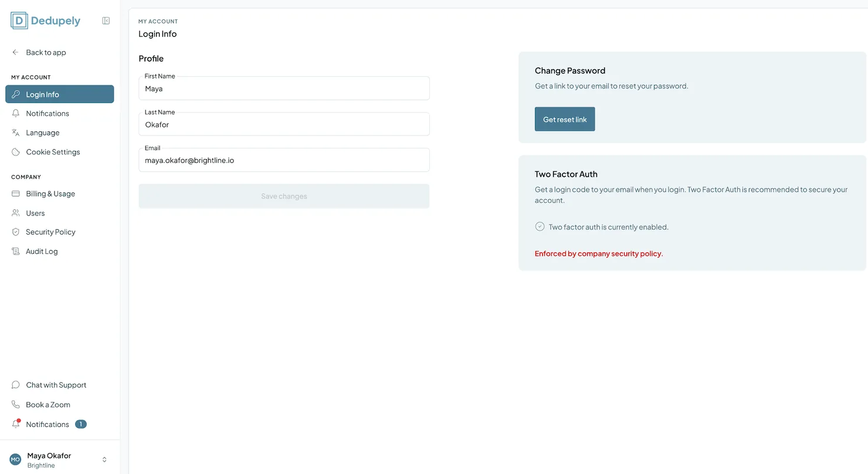Image resolution: width=868 pixels, height=474 pixels.
Task: Click the Brightline company label
Action: (x=41, y=466)
